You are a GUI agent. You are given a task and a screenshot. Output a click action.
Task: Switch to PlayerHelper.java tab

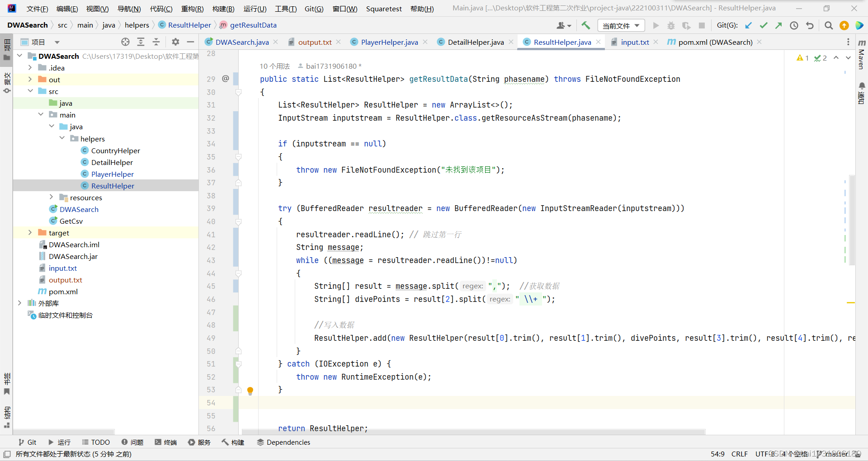tap(389, 42)
